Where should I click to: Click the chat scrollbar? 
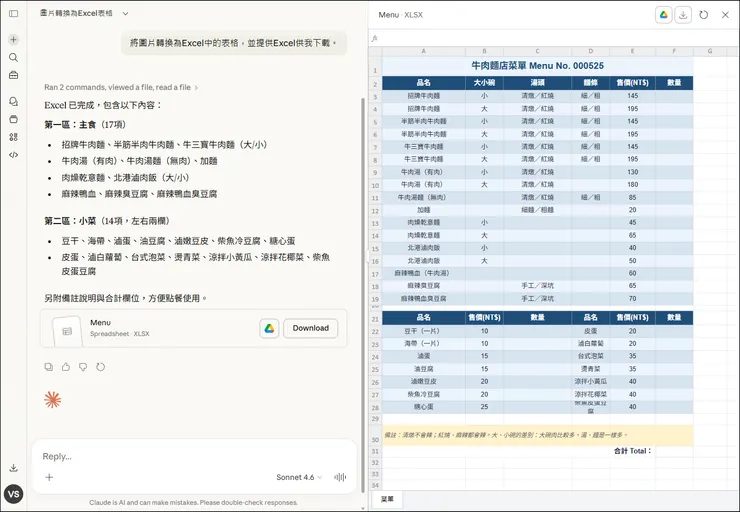click(362, 293)
